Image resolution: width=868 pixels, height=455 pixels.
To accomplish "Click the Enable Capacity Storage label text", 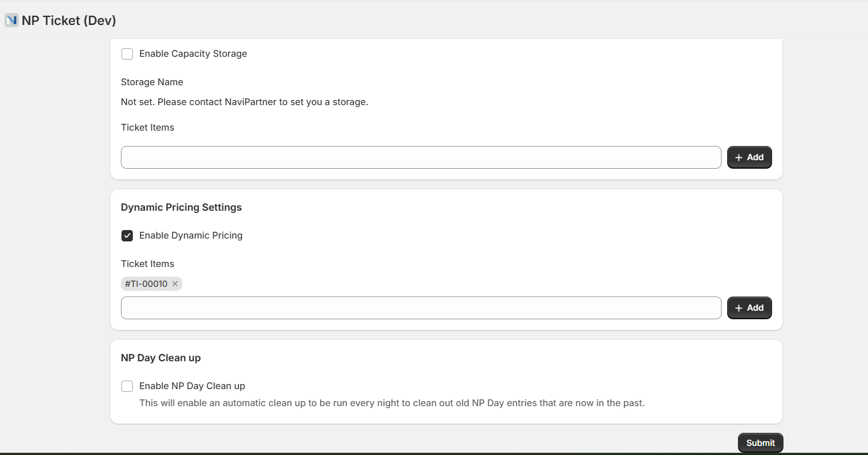I will 193,54.
